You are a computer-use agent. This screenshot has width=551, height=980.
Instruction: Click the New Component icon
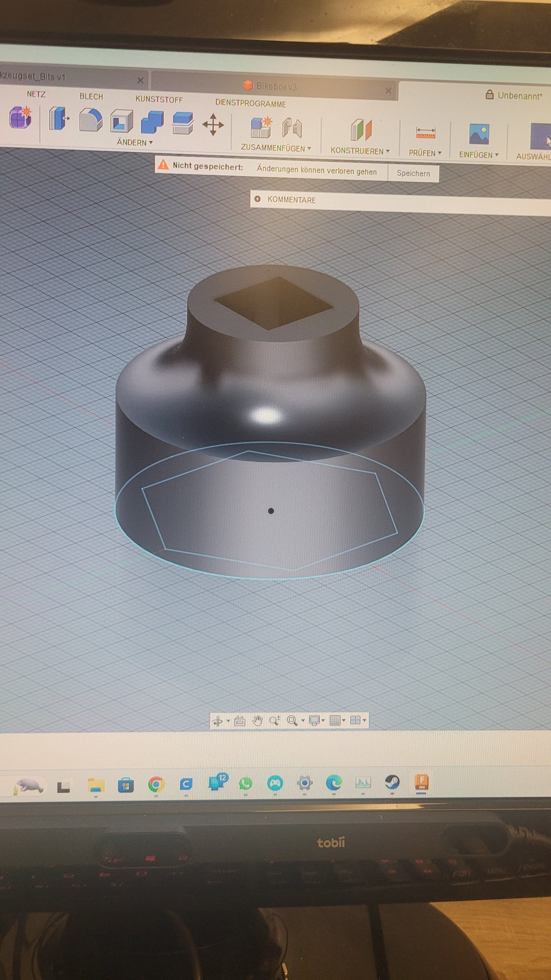[x=261, y=127]
